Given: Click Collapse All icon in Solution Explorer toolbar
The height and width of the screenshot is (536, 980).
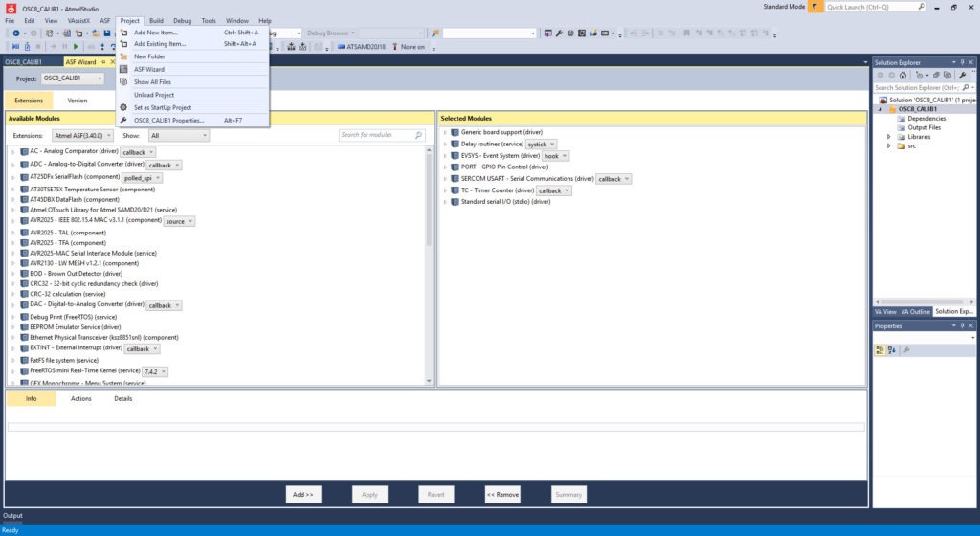Looking at the screenshot, I should 936,75.
